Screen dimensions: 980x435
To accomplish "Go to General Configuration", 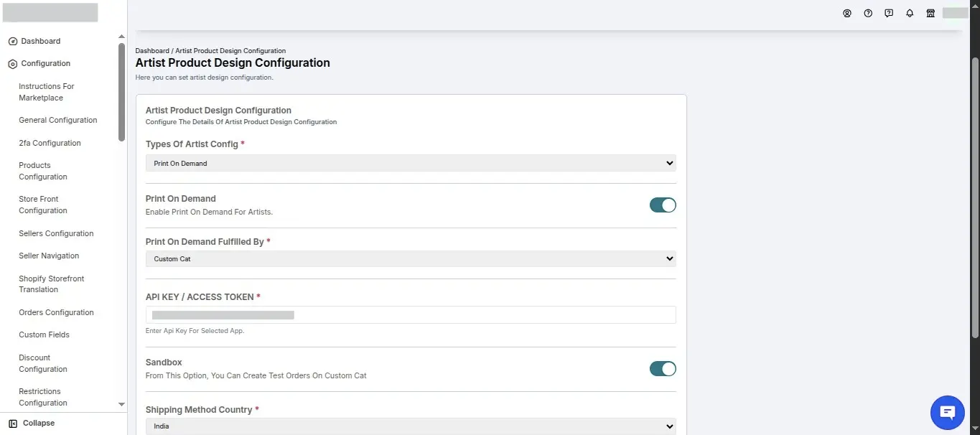I will [58, 121].
